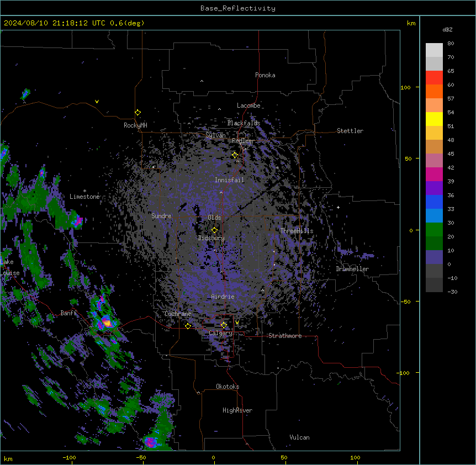This screenshot has height=465, width=476.
Task: Click the 80 value on dBZ legend
Action: 451,44
